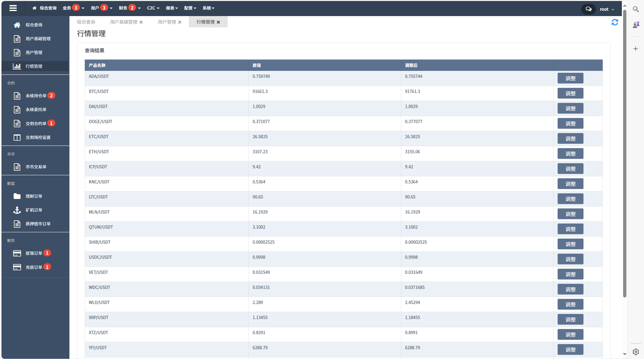The width and height of the screenshot is (644, 359).
Task: Click the 提现订单 card icon
Action: pos(17,253)
